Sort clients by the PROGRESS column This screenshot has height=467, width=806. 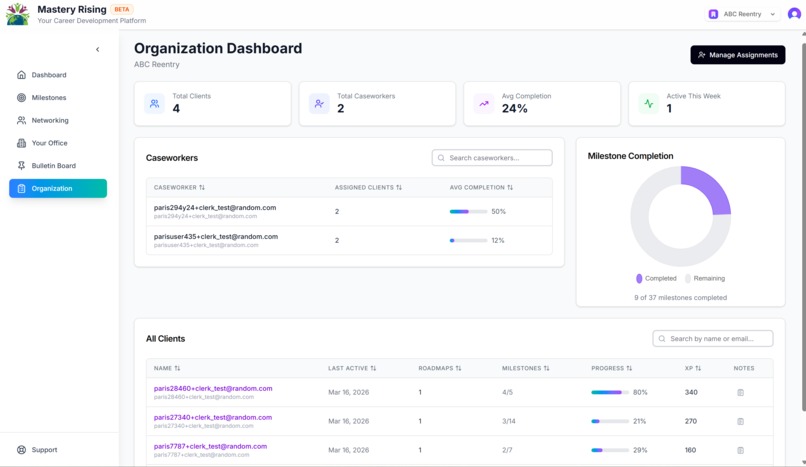[x=612, y=368]
